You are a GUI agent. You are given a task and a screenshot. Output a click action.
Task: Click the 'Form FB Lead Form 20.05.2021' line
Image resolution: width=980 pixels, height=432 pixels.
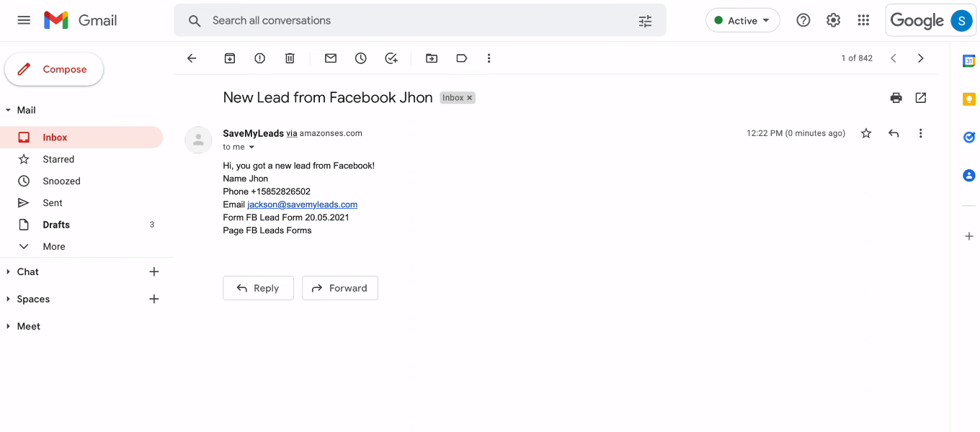tap(286, 217)
